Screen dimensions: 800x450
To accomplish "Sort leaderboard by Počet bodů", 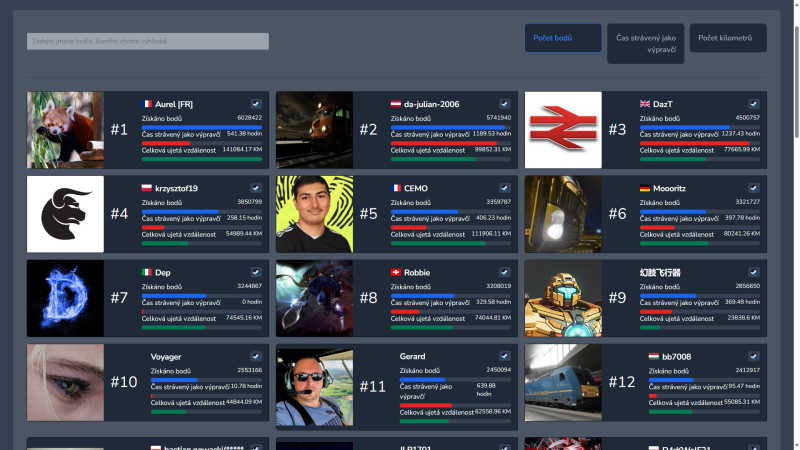I will 563,38.
